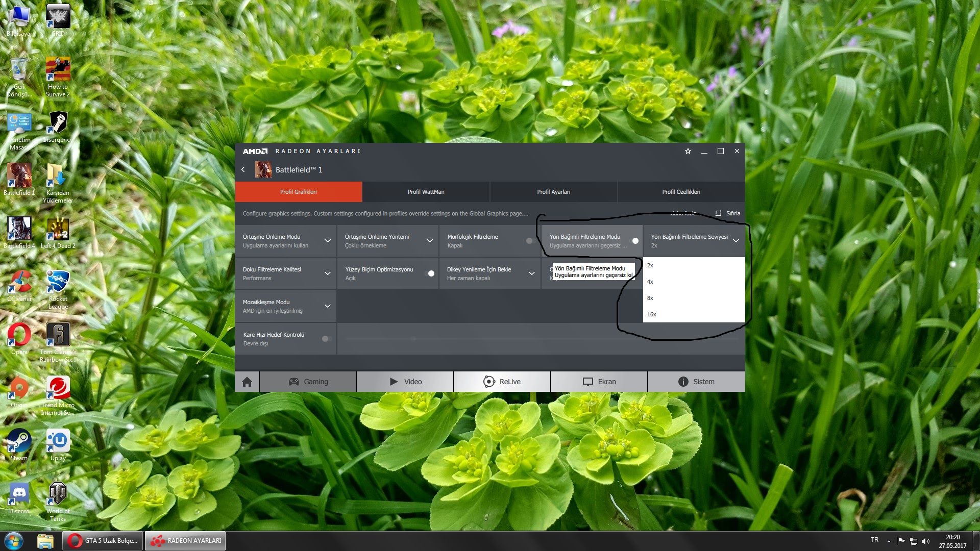
Task: Enable Kare Hızı Hedef Kontrolü toggle
Action: tap(327, 339)
